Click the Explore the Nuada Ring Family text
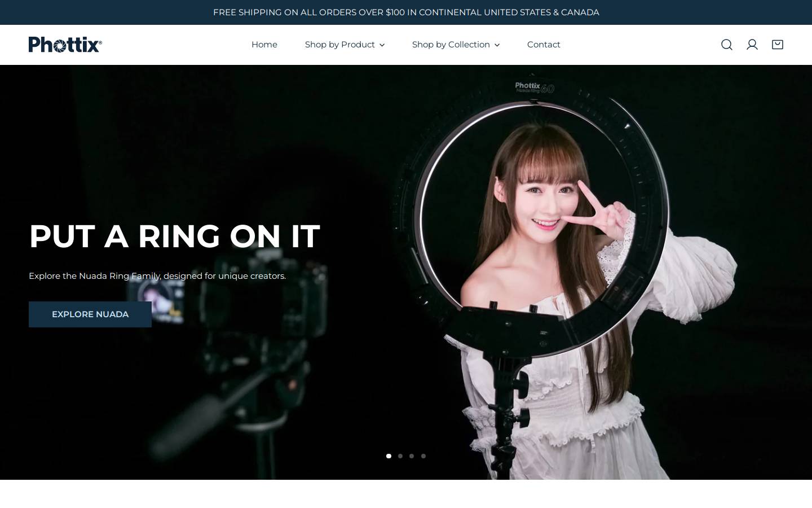 (x=157, y=276)
